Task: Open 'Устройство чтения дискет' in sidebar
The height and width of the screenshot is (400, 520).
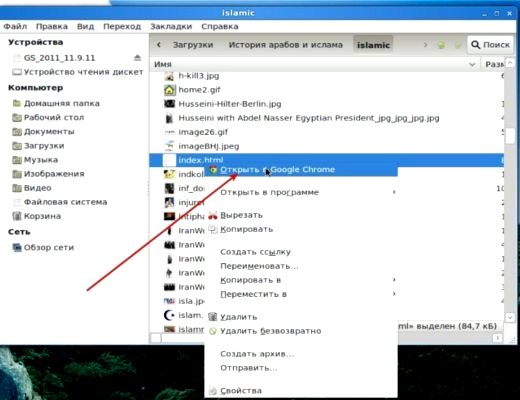Action: (x=83, y=72)
